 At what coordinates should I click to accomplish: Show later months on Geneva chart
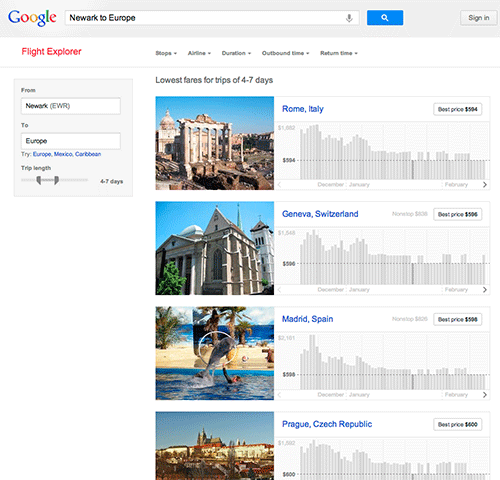tap(485, 289)
